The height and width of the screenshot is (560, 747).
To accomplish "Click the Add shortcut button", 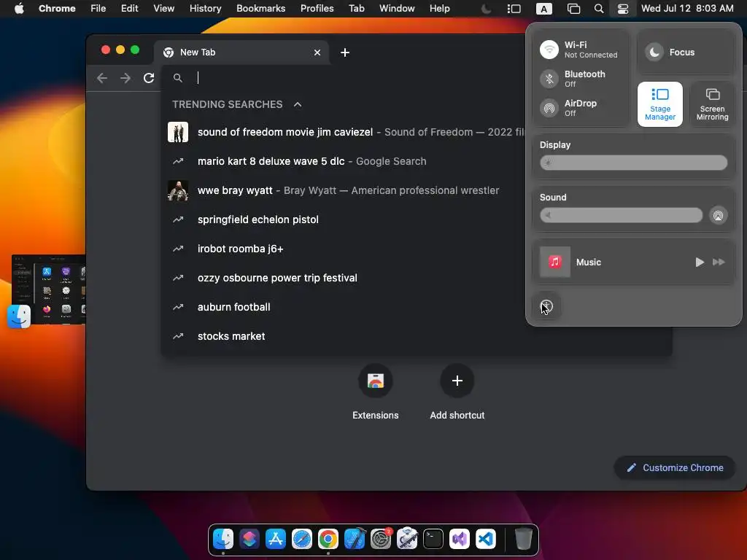I will click(457, 392).
